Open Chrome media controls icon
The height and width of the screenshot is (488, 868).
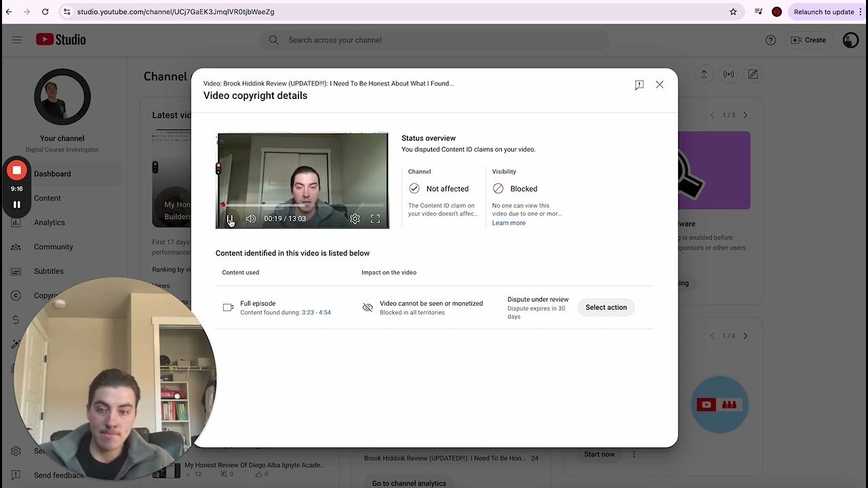point(759,12)
